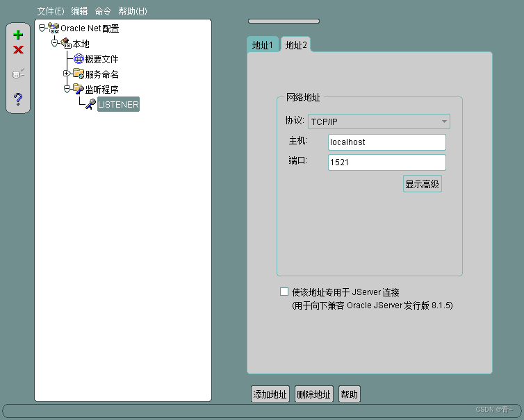
Task: Select 服务命名 in the tree
Action: click(x=101, y=74)
